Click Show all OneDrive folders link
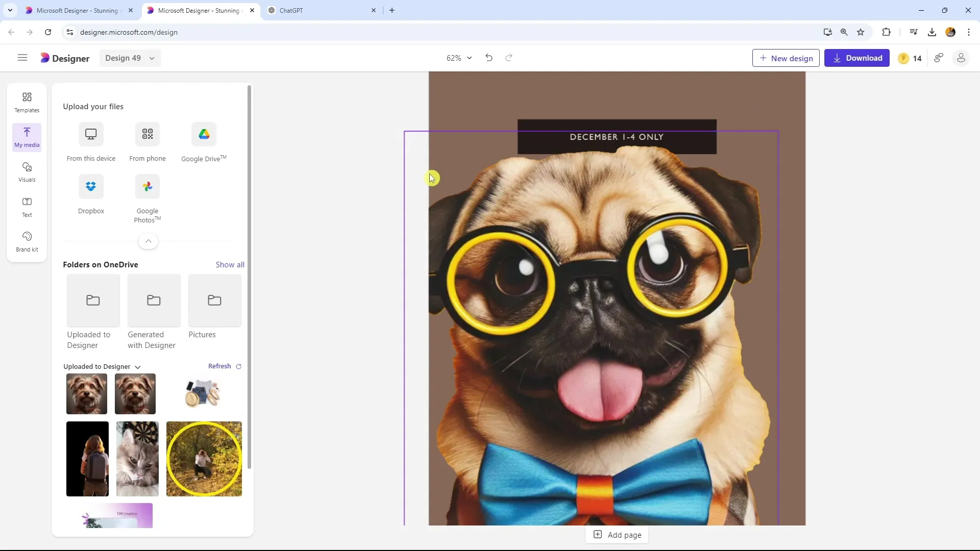Viewport: 980px width, 551px height. 231,264
